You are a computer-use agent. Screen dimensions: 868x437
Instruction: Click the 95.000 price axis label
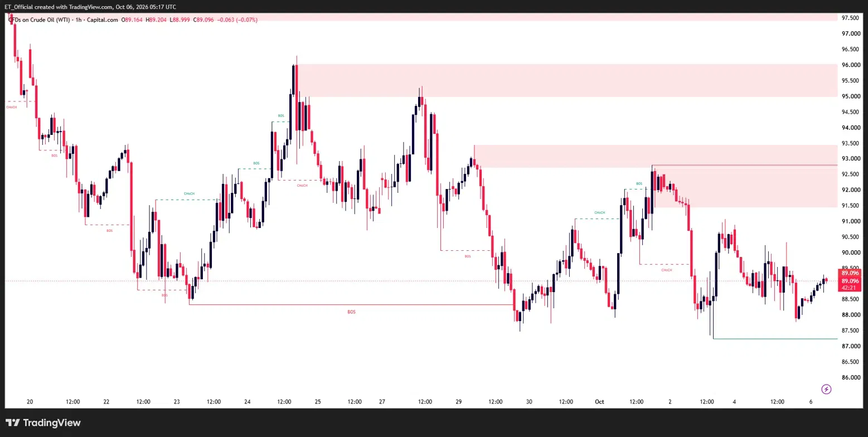[x=850, y=96]
